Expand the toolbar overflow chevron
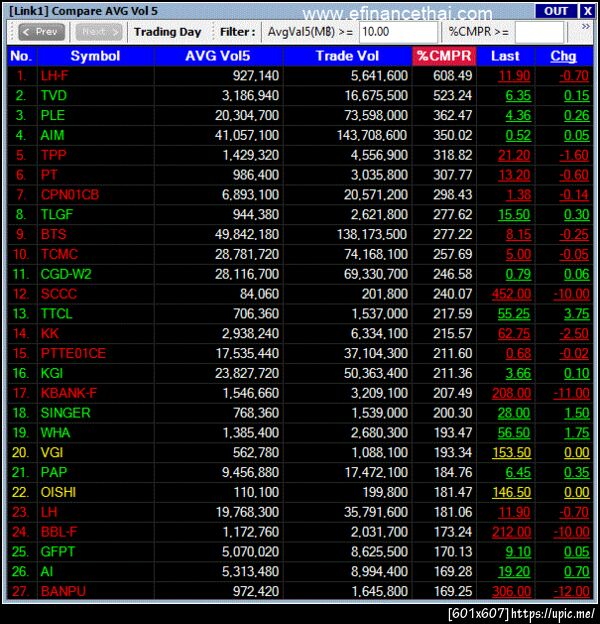This screenshot has height=624, width=600. (x=586, y=27)
